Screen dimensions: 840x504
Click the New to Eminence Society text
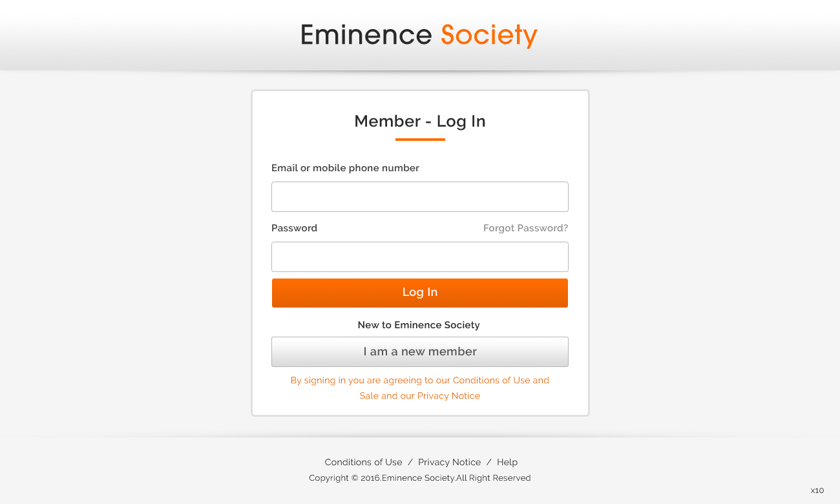[419, 325]
